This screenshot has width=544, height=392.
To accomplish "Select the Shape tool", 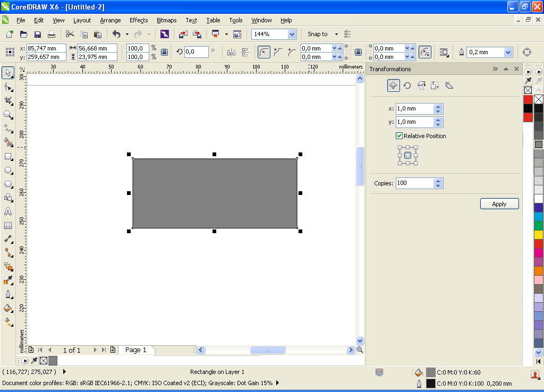I will 8,87.
